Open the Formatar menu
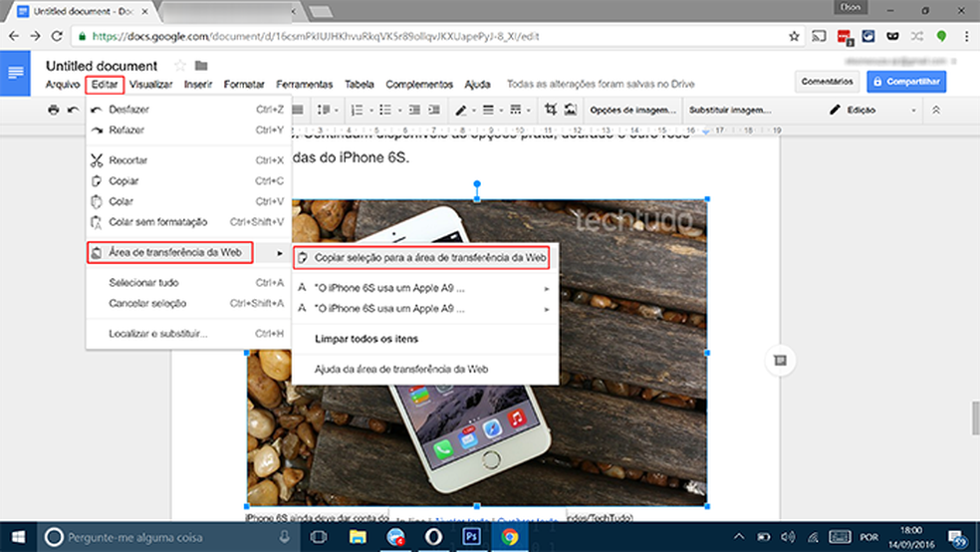 pyautogui.click(x=244, y=84)
